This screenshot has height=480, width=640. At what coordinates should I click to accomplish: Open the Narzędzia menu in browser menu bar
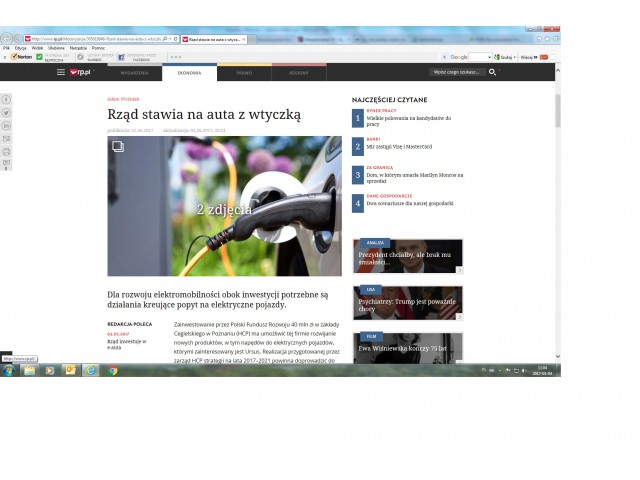tap(78, 47)
